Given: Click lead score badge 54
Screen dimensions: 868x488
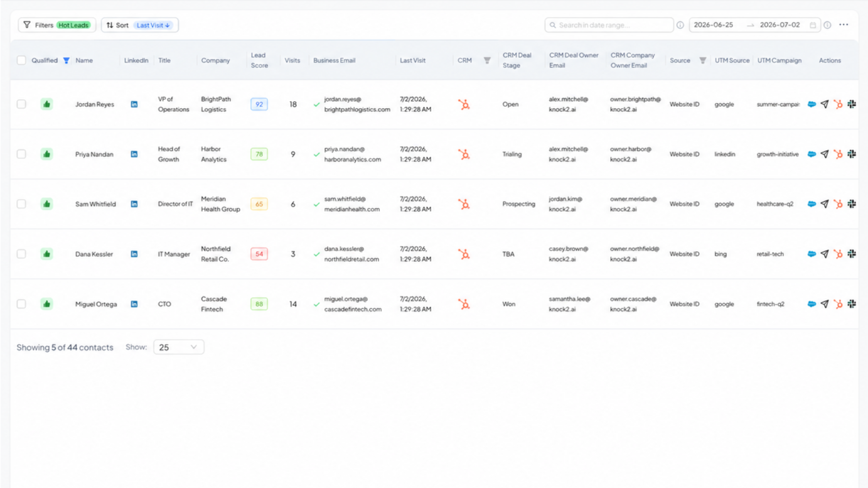Looking at the screenshot, I should tap(259, 254).
